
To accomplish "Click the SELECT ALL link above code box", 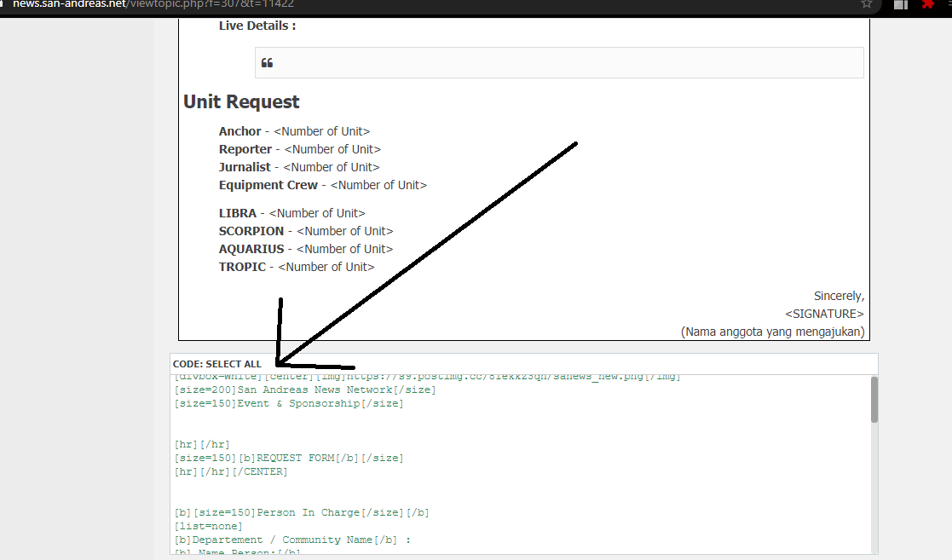I will 234,364.
